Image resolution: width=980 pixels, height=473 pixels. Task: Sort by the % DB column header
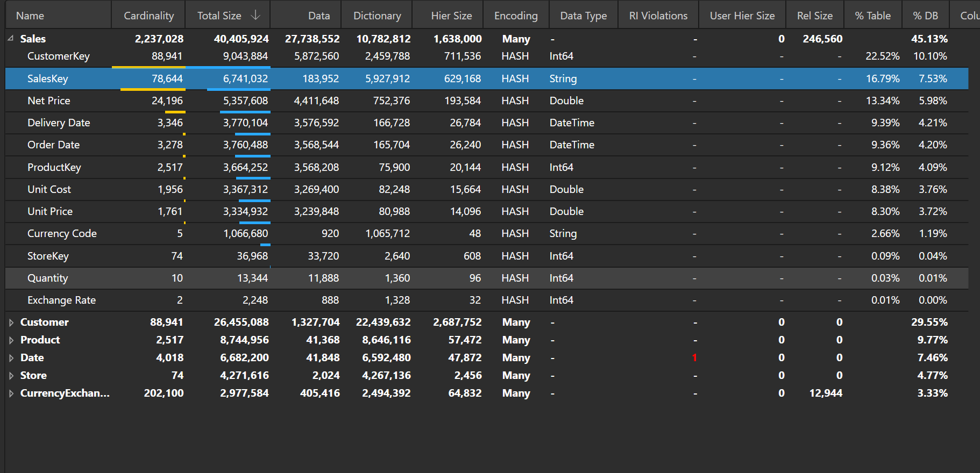click(x=925, y=16)
